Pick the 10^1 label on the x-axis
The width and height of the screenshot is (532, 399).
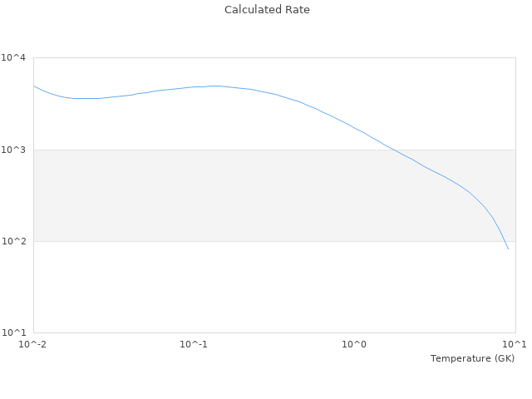[x=515, y=344]
